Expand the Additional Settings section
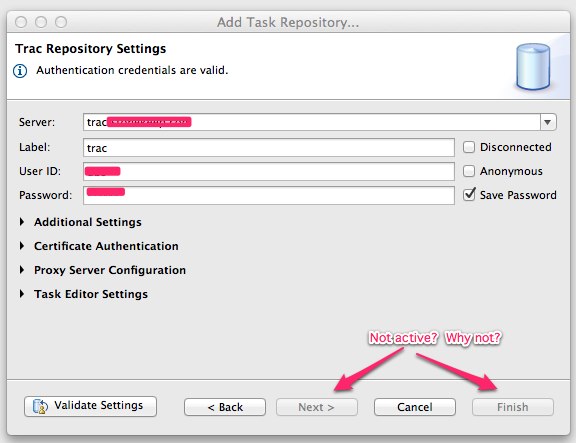This screenshot has width=576, height=443. click(22, 222)
